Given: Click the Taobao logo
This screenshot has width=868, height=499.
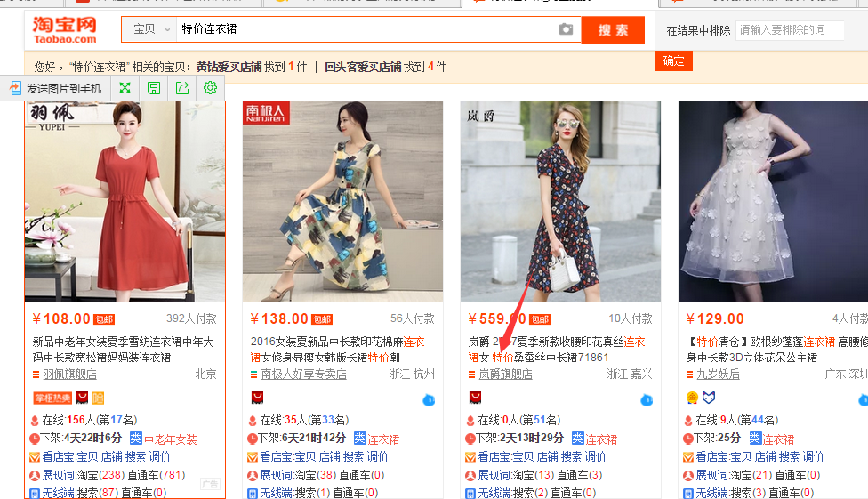Looking at the screenshot, I should [x=64, y=29].
